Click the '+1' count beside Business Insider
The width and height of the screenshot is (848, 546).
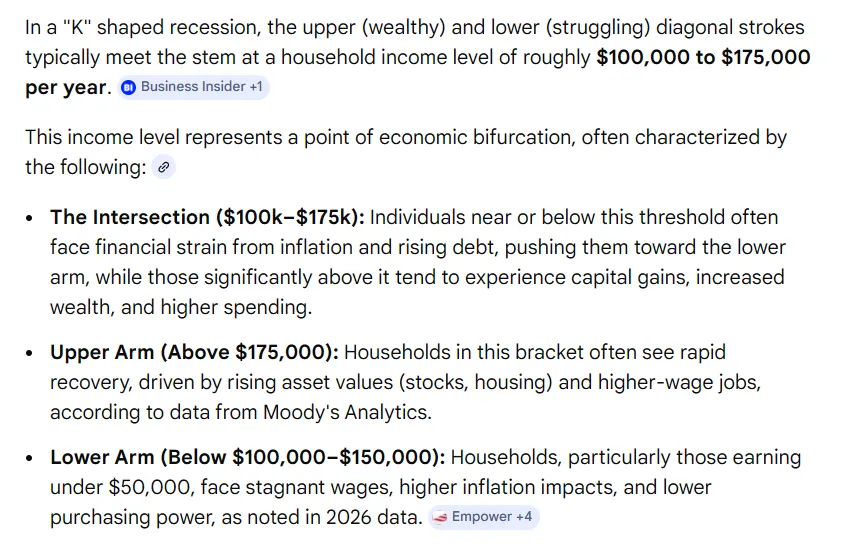(x=256, y=87)
